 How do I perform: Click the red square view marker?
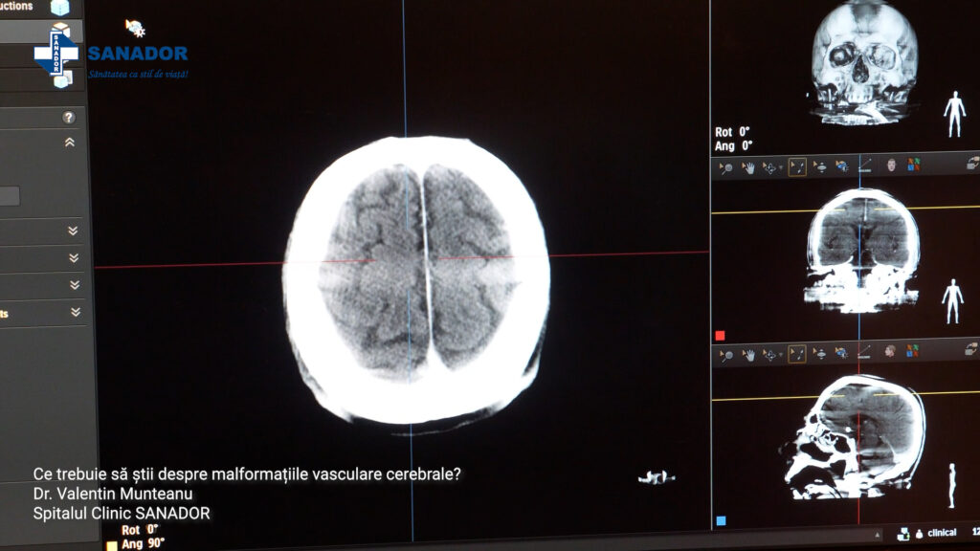tap(721, 337)
